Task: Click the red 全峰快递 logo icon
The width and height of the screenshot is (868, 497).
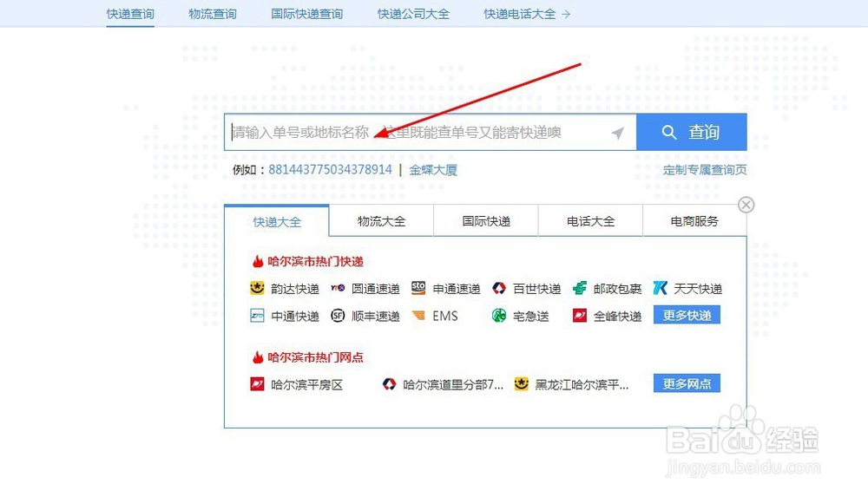Action: coord(580,316)
